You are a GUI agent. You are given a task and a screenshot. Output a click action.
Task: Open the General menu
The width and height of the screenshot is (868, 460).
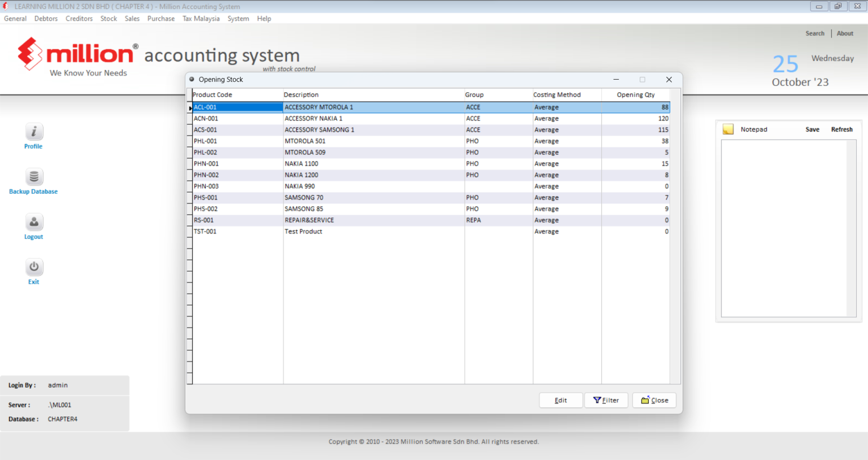(15, 19)
